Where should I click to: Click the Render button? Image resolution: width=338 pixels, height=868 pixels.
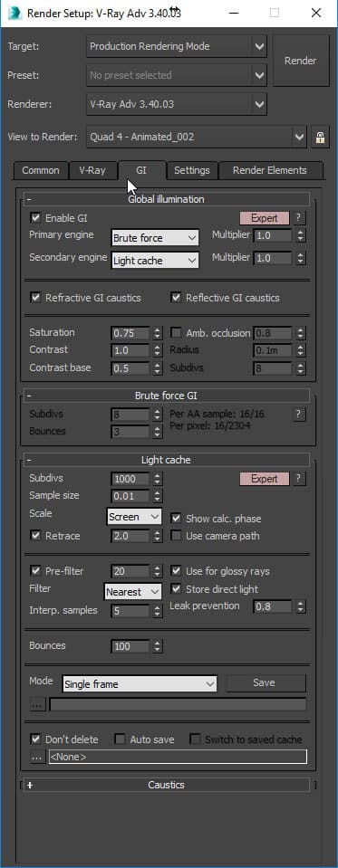click(x=300, y=61)
